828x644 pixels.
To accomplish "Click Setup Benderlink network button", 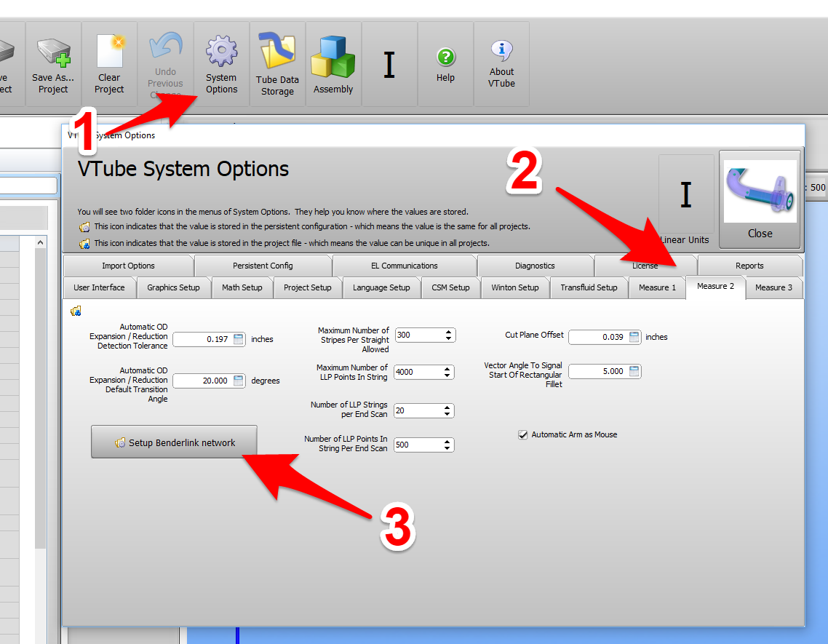I will (x=175, y=442).
